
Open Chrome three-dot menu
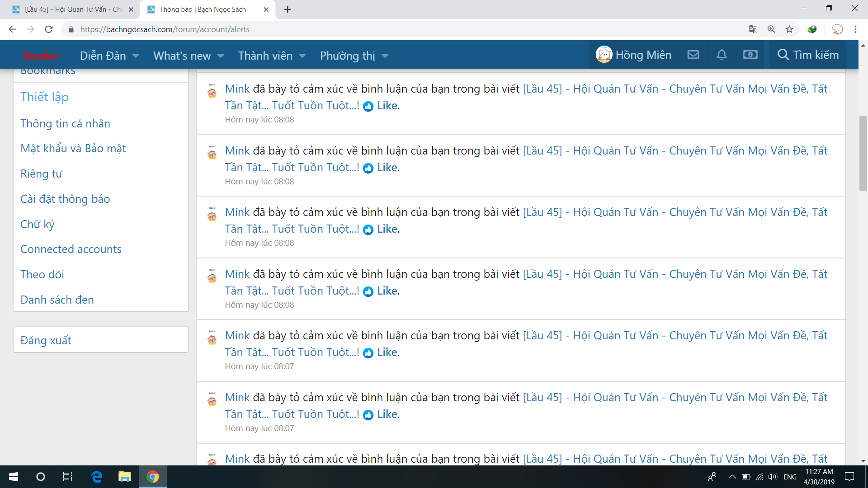[855, 29]
